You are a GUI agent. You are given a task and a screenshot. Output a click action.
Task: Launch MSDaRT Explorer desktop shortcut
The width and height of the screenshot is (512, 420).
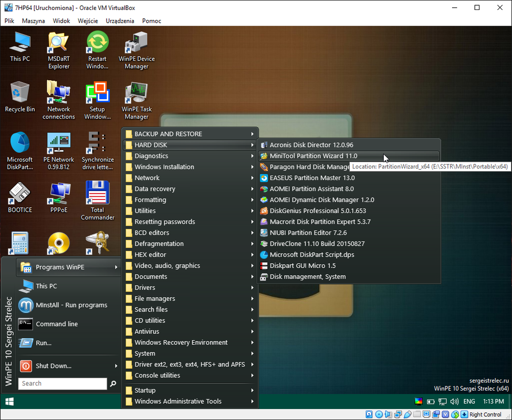(59, 50)
